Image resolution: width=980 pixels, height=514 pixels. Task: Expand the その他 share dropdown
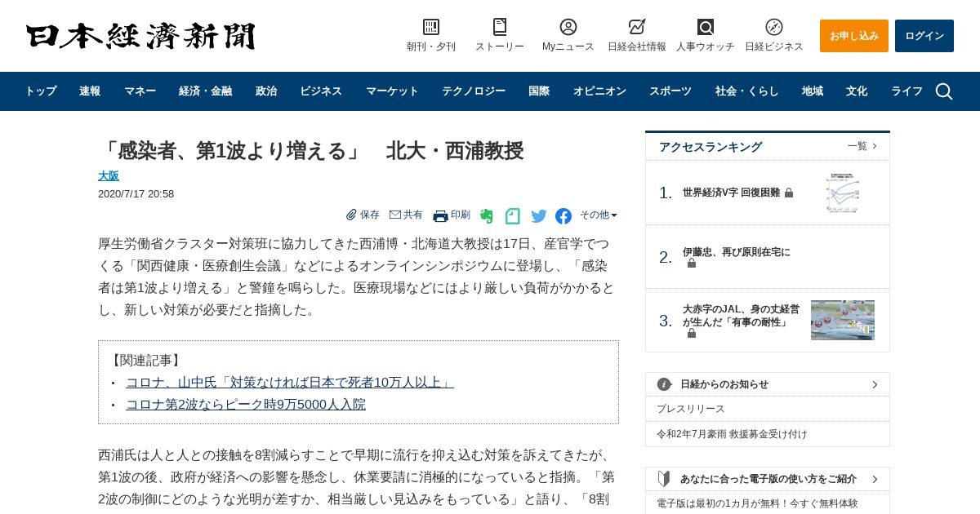click(599, 215)
